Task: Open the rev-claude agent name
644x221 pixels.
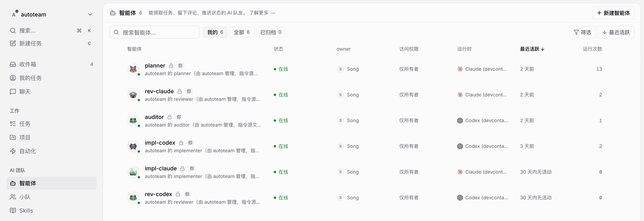Action: pyautogui.click(x=159, y=91)
